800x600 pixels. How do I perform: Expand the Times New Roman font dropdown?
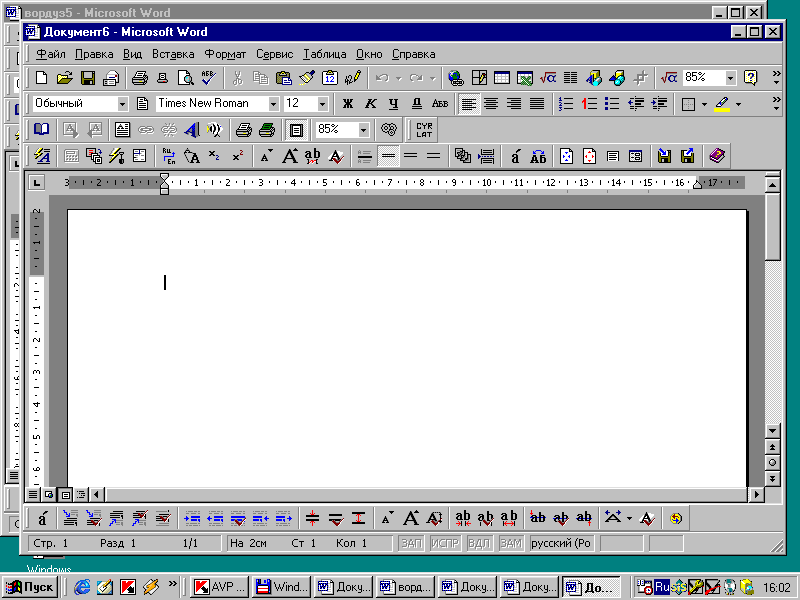pos(274,104)
